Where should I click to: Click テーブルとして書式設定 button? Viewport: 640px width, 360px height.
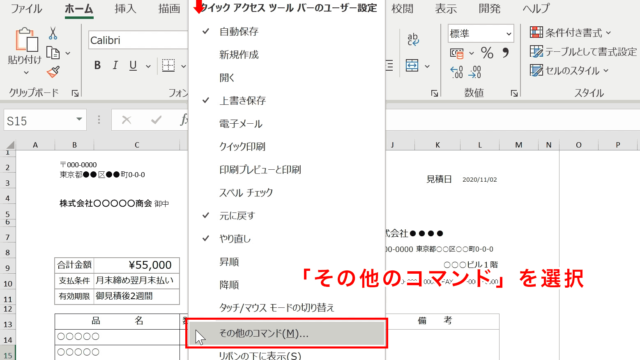[583, 51]
